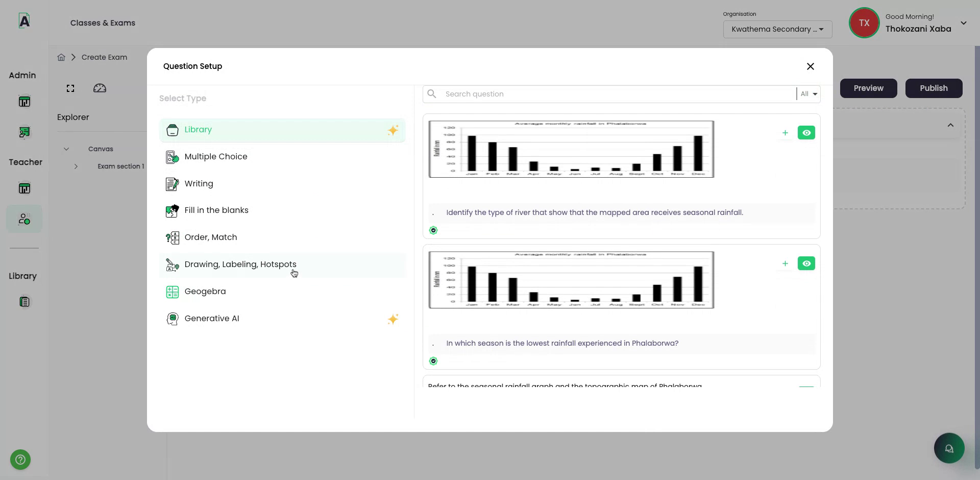Select the Order, Match icon

(173, 237)
